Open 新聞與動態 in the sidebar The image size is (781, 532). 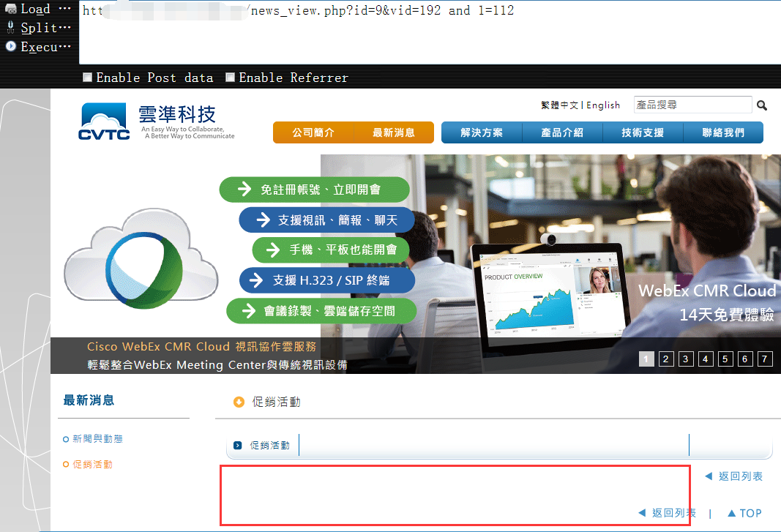(97, 439)
